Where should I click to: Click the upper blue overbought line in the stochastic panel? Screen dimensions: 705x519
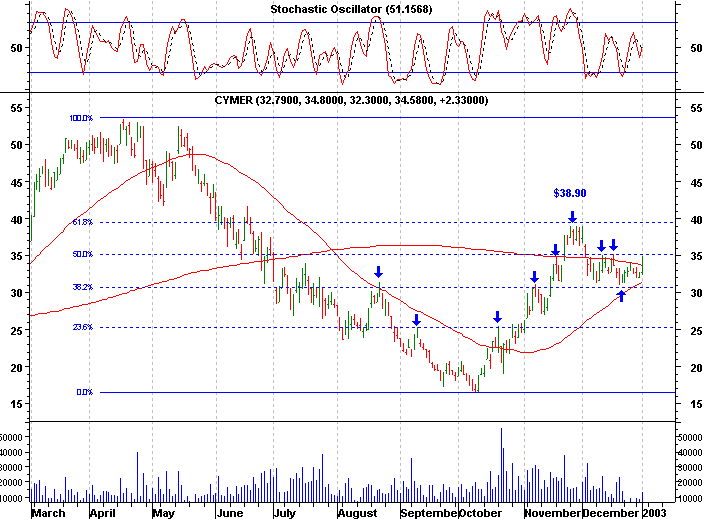coord(352,22)
